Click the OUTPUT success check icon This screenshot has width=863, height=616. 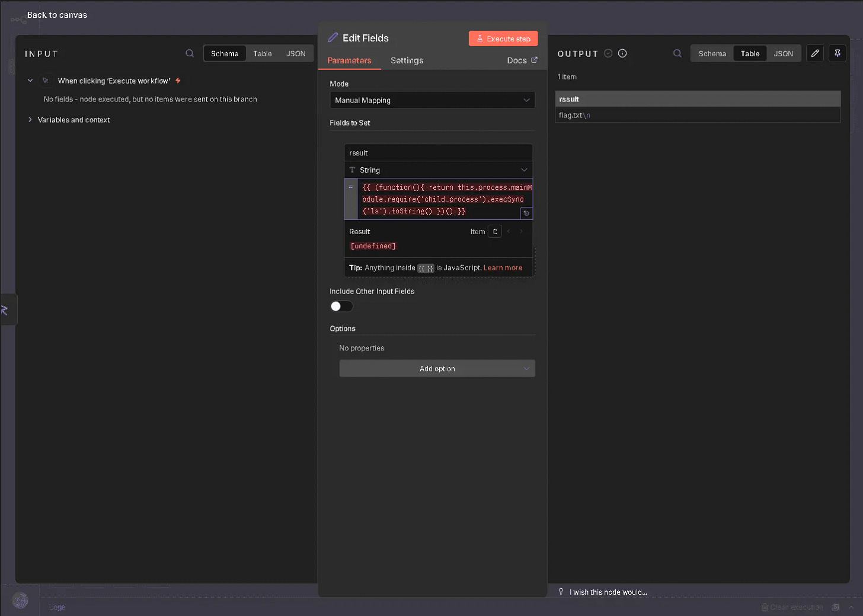[608, 53]
